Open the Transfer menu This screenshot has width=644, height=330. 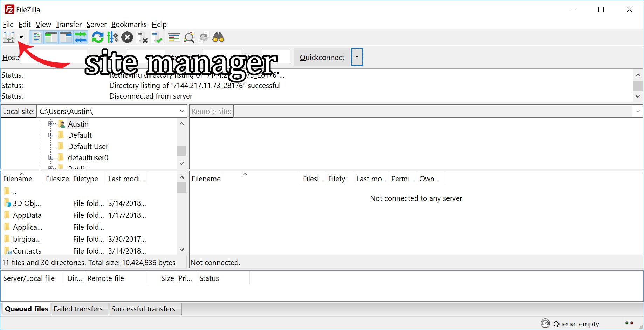[69, 25]
